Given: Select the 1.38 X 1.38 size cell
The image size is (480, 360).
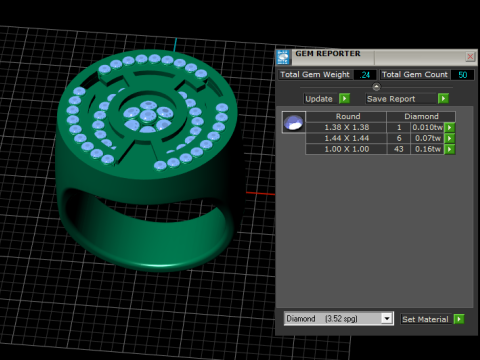Looking at the screenshot, I should point(347,127).
